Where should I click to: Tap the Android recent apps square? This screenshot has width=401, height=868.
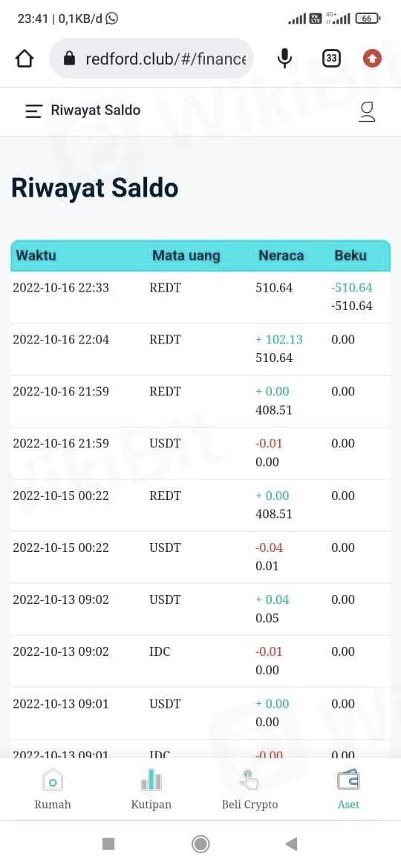click(x=108, y=844)
